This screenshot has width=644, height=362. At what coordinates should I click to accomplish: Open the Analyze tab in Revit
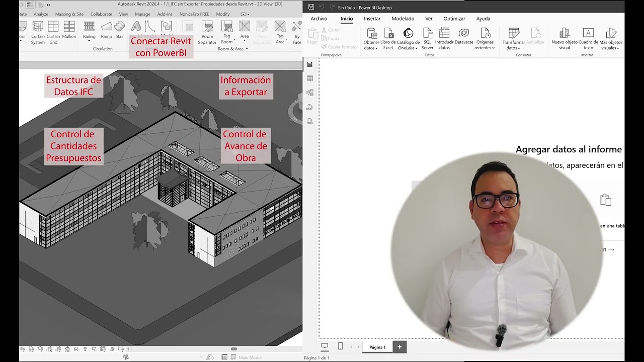click(x=41, y=14)
